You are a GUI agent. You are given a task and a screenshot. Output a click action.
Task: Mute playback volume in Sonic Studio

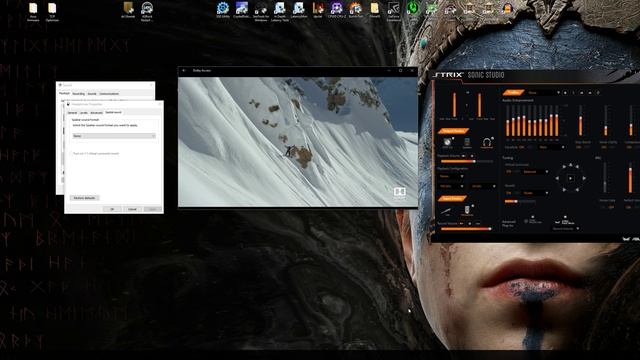464,156
